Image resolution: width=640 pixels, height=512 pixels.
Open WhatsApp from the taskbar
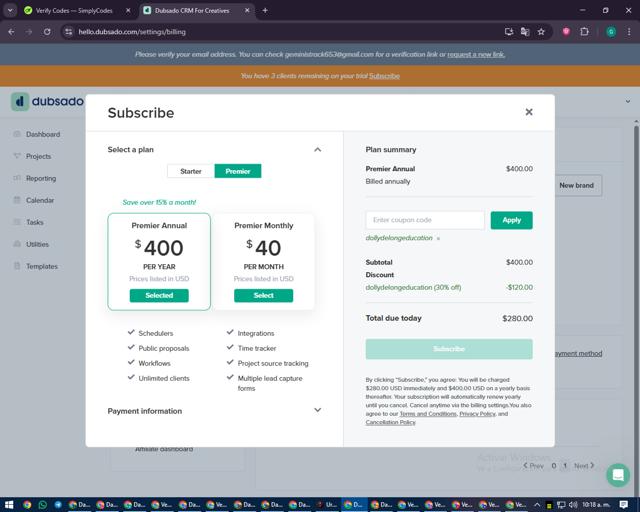tap(42, 505)
